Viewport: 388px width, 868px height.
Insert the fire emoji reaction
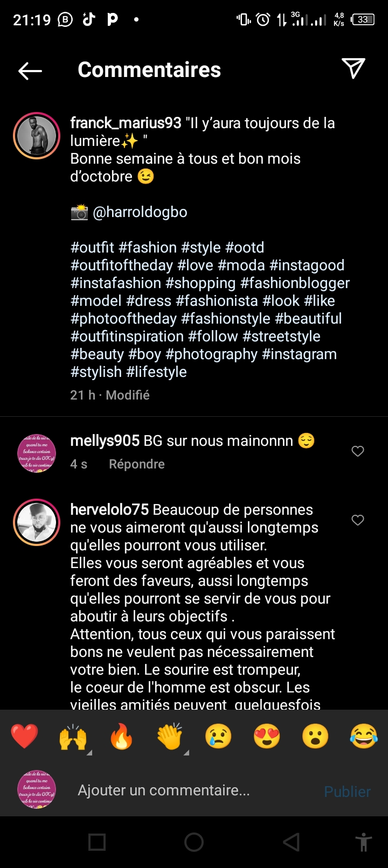coord(122,736)
